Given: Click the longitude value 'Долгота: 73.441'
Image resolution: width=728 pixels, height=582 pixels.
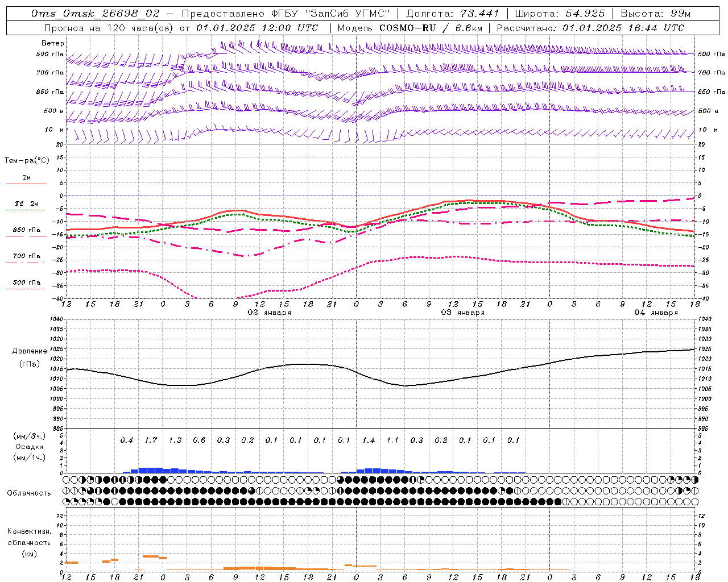Looking at the screenshot, I should [453, 14].
